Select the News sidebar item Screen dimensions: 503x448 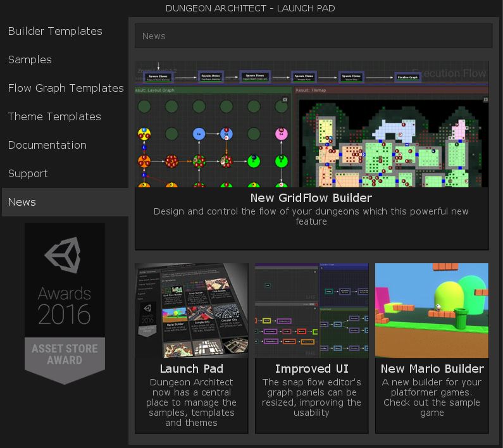(65, 202)
